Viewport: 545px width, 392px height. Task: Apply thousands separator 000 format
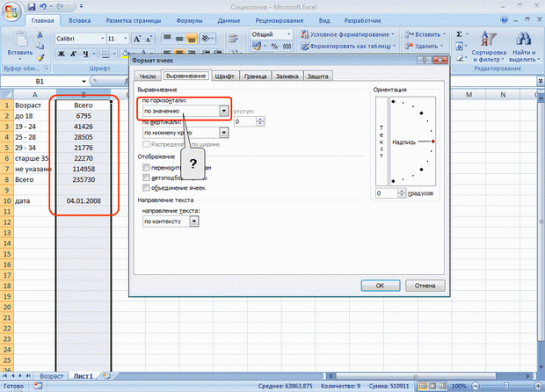[x=287, y=46]
